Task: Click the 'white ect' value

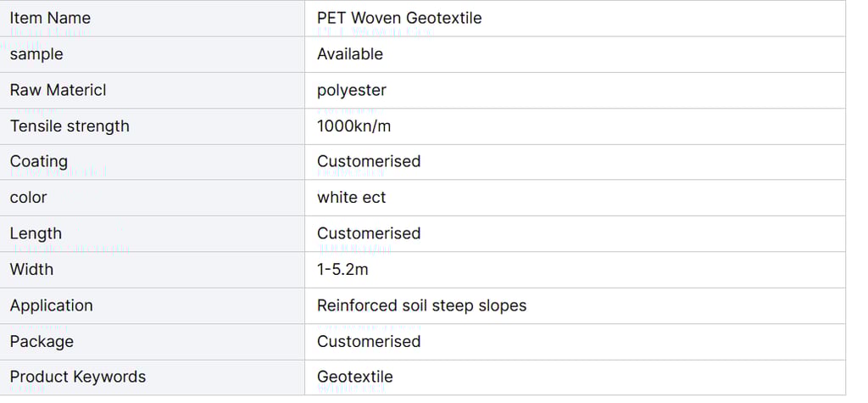Action: pos(352,198)
